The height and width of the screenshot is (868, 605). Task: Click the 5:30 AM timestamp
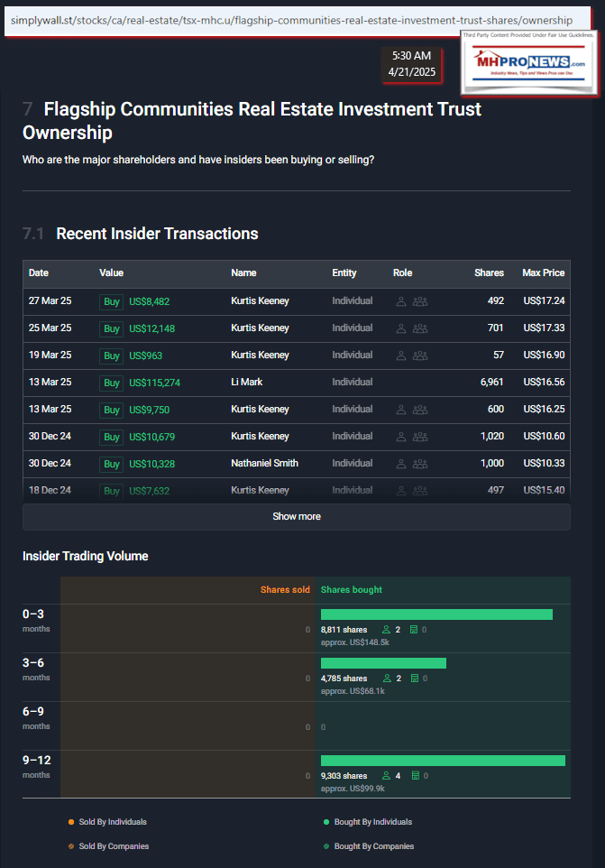click(x=411, y=56)
